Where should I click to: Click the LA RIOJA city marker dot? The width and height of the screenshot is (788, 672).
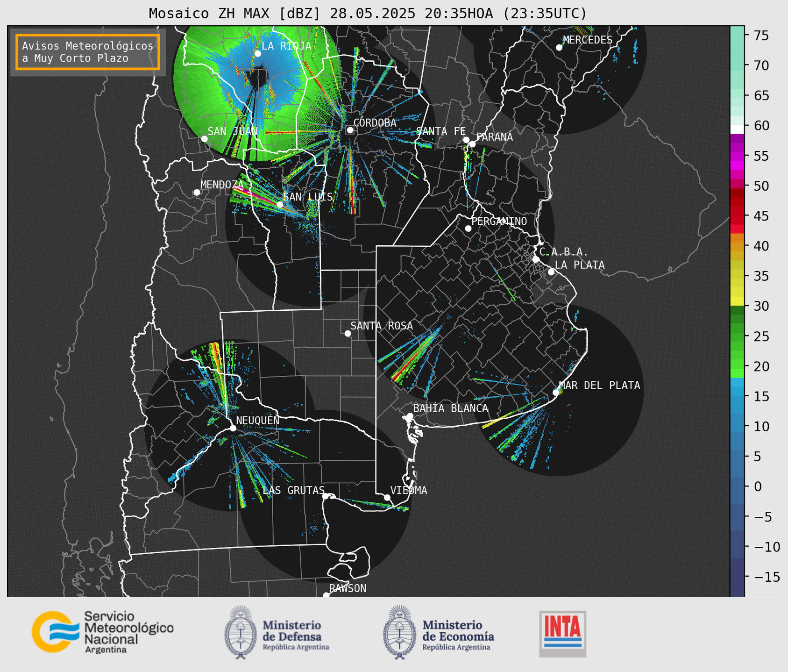[257, 54]
